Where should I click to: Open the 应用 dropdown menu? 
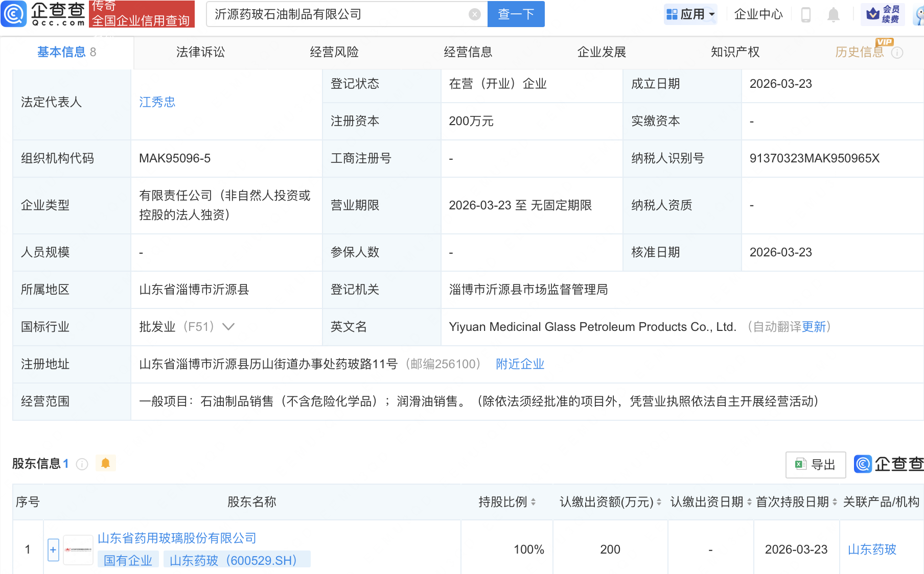coord(690,14)
